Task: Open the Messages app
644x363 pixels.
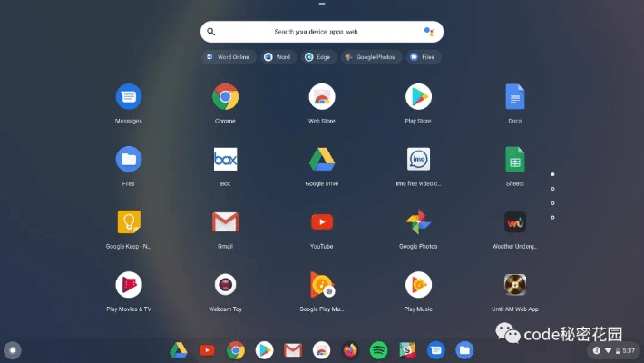Action: click(129, 97)
